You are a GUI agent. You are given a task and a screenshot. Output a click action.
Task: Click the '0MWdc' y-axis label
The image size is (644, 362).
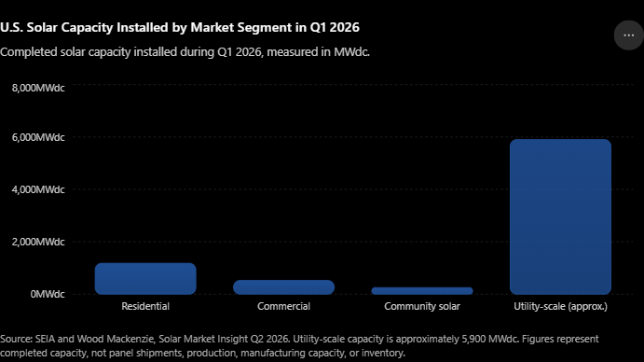click(48, 294)
